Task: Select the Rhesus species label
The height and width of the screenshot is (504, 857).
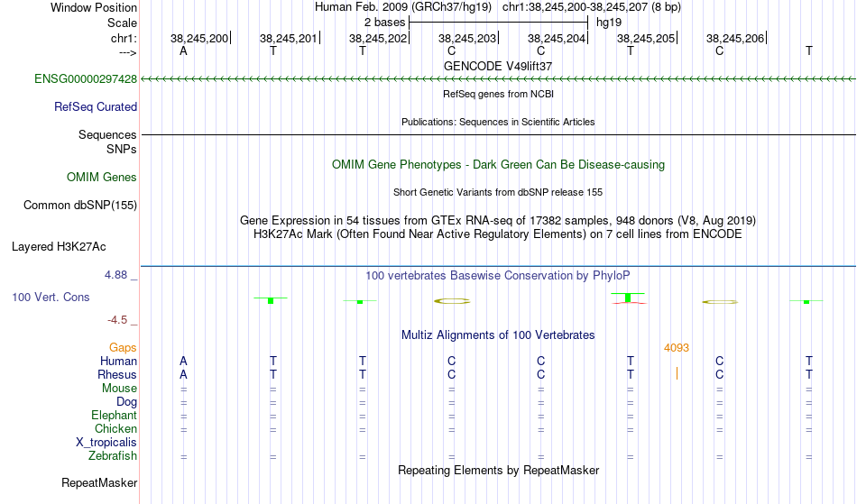Action: click(117, 375)
